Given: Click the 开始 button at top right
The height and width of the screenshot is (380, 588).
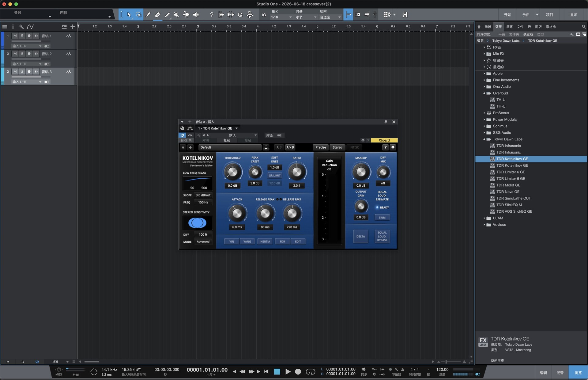Looking at the screenshot, I should tap(508, 15).
